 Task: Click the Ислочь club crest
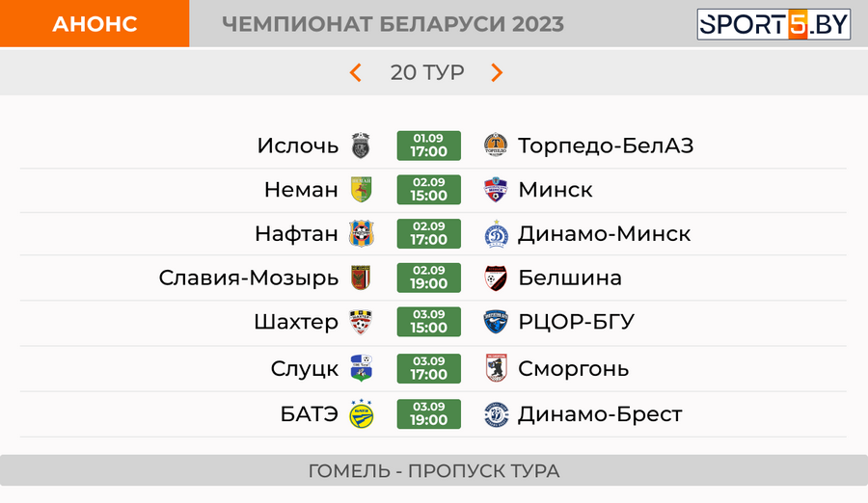pyautogui.click(x=361, y=146)
